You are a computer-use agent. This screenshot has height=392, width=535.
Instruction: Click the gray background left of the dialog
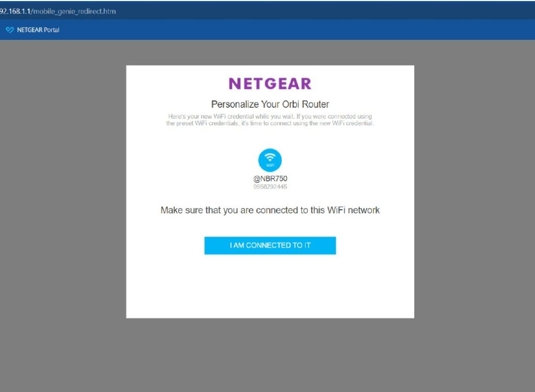click(63, 191)
